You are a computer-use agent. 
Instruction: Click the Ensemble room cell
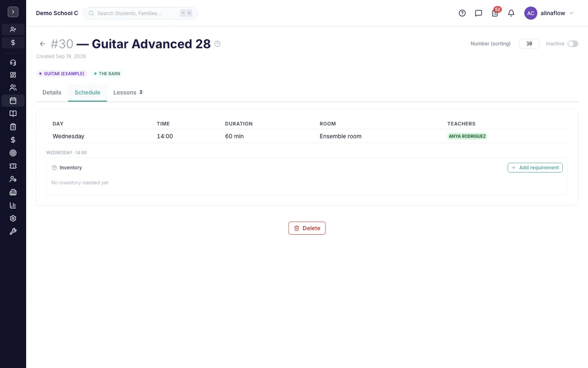click(x=340, y=136)
